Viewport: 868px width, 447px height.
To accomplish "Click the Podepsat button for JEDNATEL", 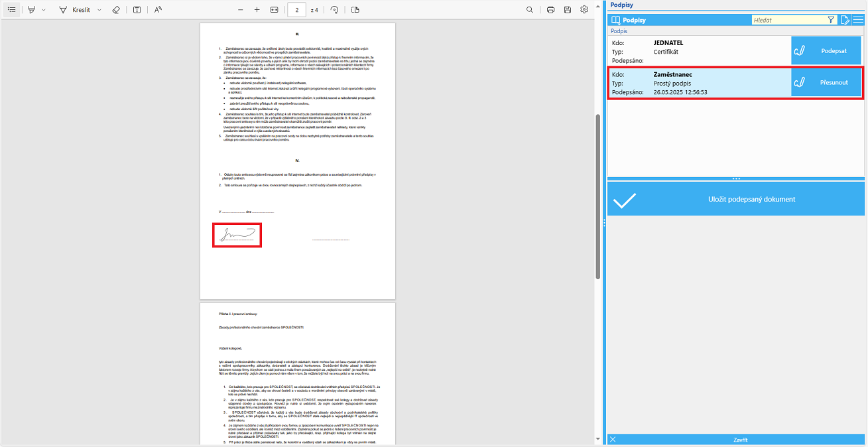I will click(827, 50).
